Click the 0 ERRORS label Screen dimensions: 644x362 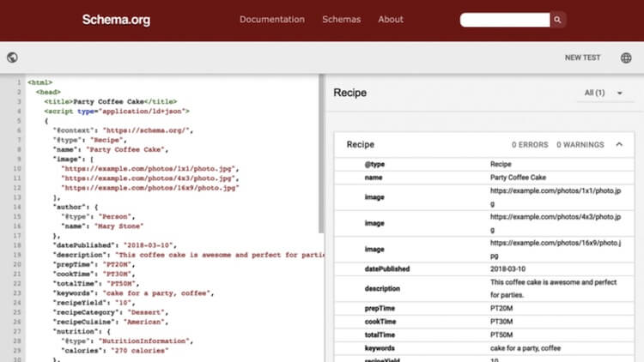click(x=530, y=145)
